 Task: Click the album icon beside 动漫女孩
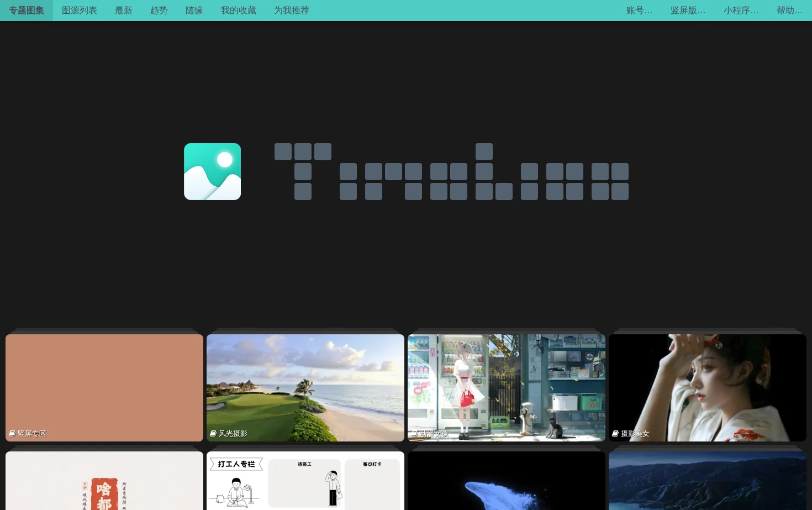click(x=414, y=434)
